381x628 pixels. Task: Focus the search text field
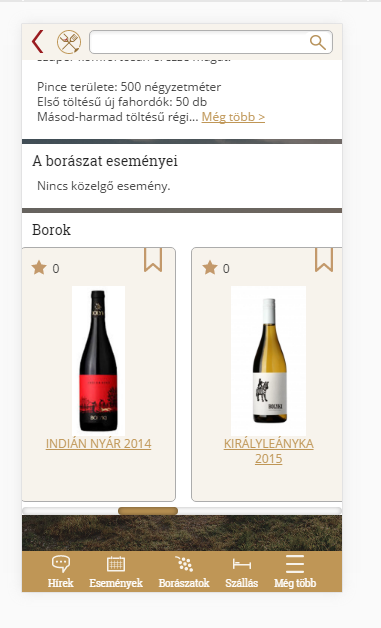199,42
